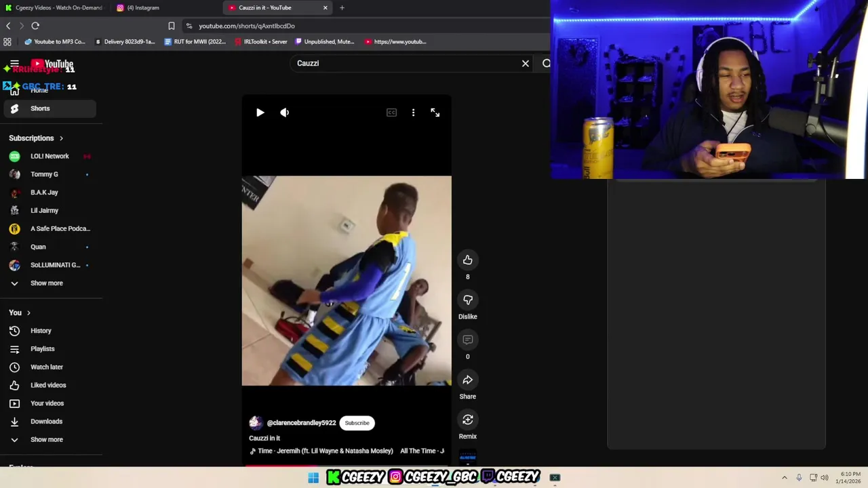Run search with the magnifier button
Screen dimensions: 868x488
point(546,63)
